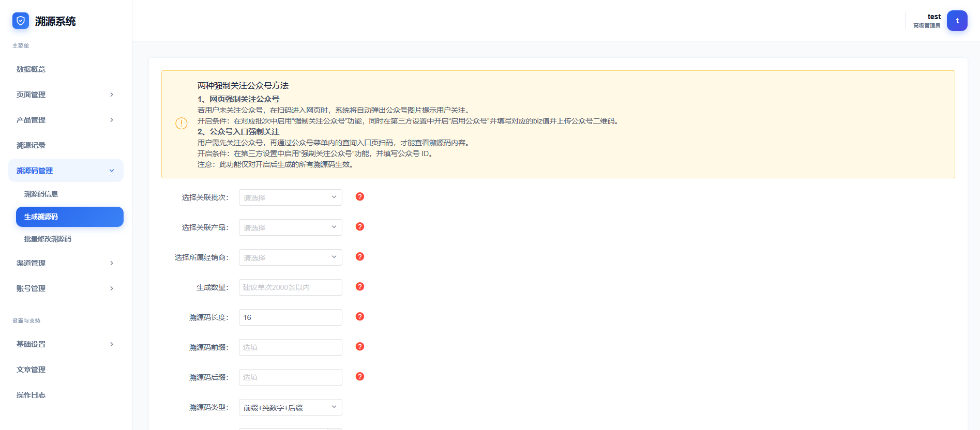Open the 选择所属经销商 dropdown
Viewport: 980px width, 430px height.
point(291,257)
